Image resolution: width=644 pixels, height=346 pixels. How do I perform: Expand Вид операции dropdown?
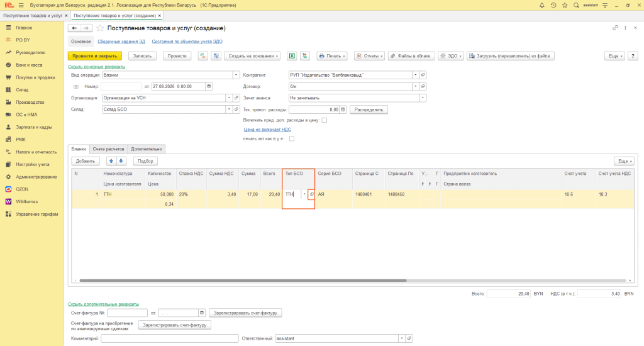click(x=236, y=75)
